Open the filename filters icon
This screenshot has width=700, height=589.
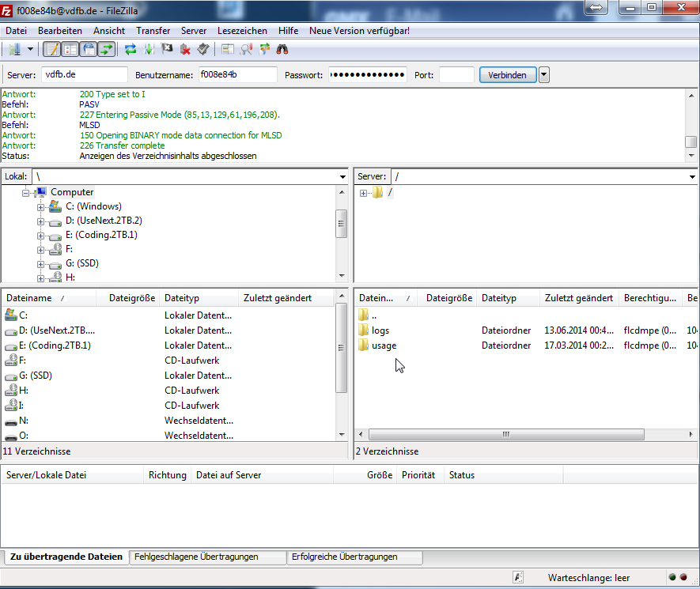pos(228,49)
